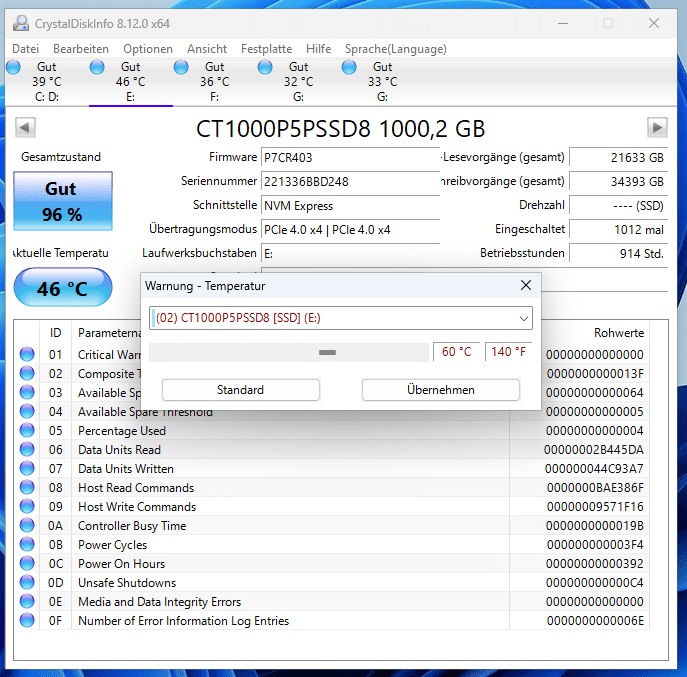Click the CrystalDiskInfo app icon in title bar
The image size is (687, 677).
[x=21, y=23]
